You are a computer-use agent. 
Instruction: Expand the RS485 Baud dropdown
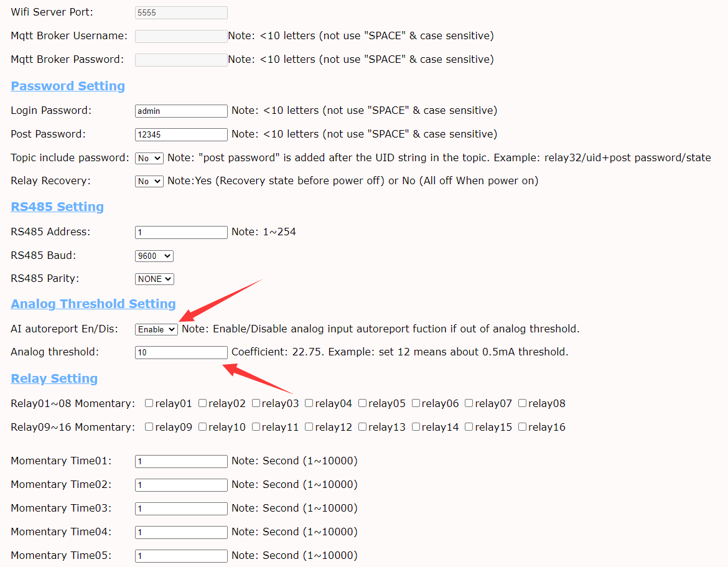pos(154,256)
